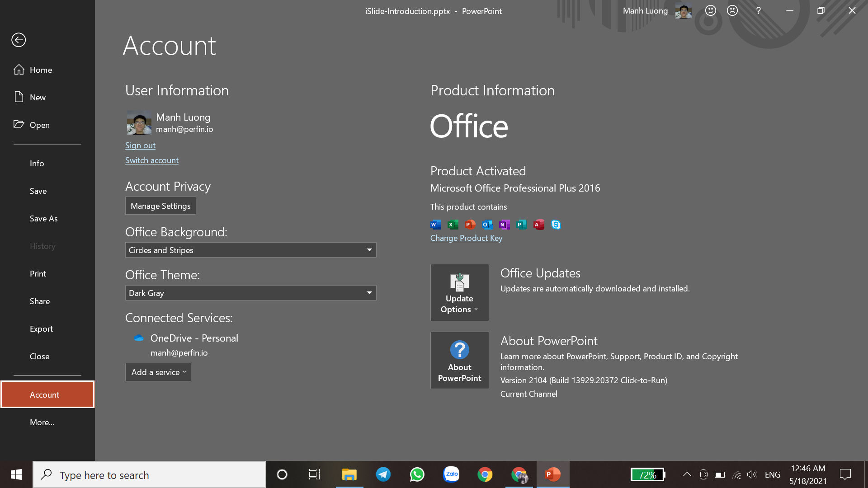Image resolution: width=868 pixels, height=488 pixels.
Task: Click user avatar in User Information
Action: coord(139,122)
